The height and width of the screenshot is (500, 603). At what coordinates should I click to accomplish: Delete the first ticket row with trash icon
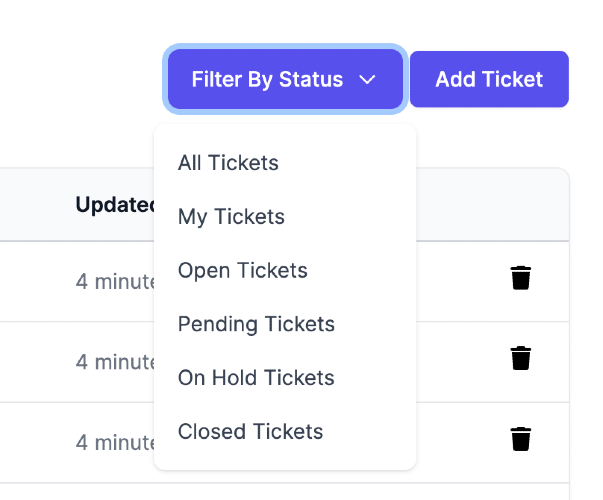point(520,278)
